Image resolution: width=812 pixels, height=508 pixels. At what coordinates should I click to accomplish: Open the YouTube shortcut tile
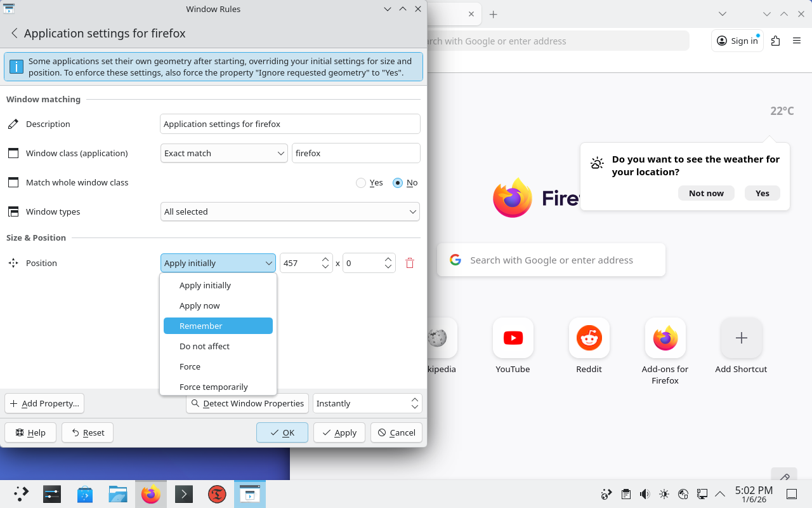point(513,338)
